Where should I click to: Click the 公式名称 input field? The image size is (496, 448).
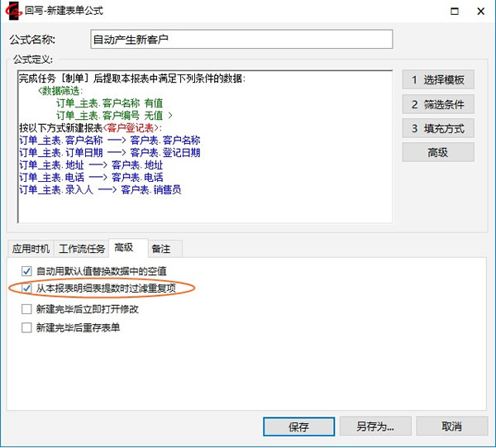pos(241,39)
